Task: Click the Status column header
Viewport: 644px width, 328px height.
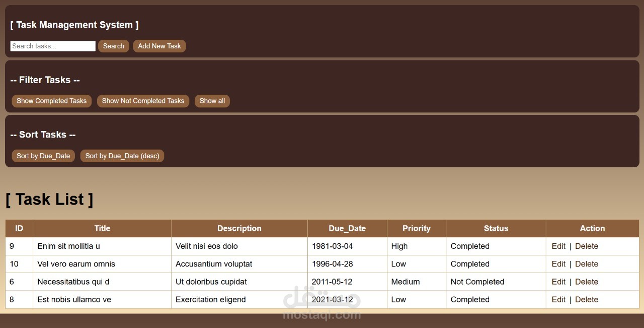Action: [496, 228]
